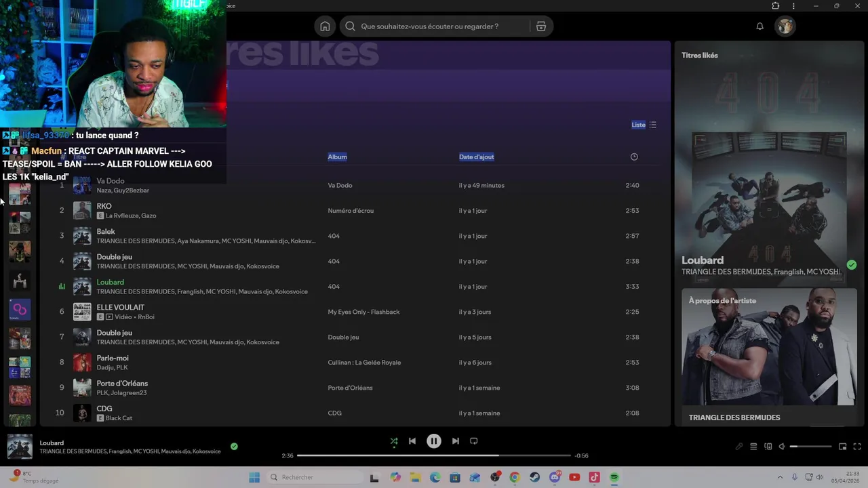Image resolution: width=868 pixels, height=488 pixels.
Task: Open YouTube from the taskbar
Action: (x=574, y=477)
